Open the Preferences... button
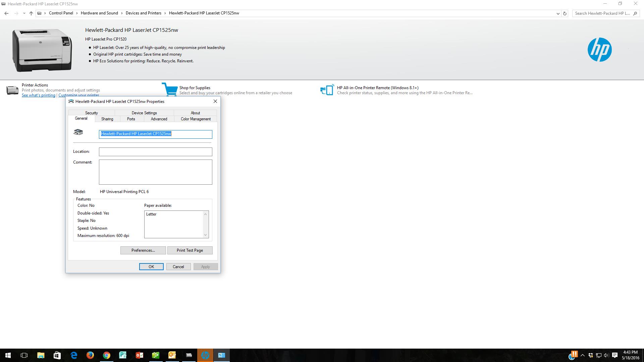Viewport: 644px width, 362px height. click(x=143, y=250)
